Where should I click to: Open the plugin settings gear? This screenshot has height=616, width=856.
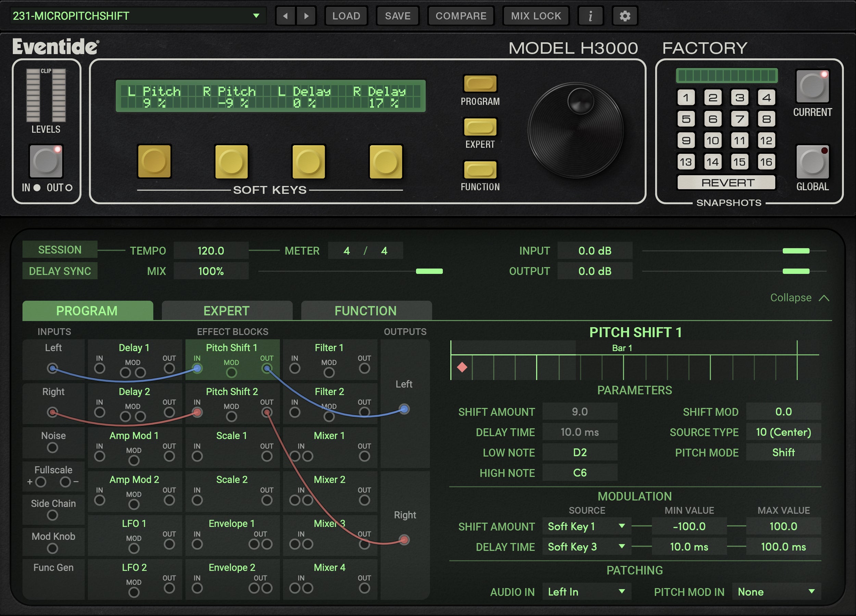click(x=625, y=16)
